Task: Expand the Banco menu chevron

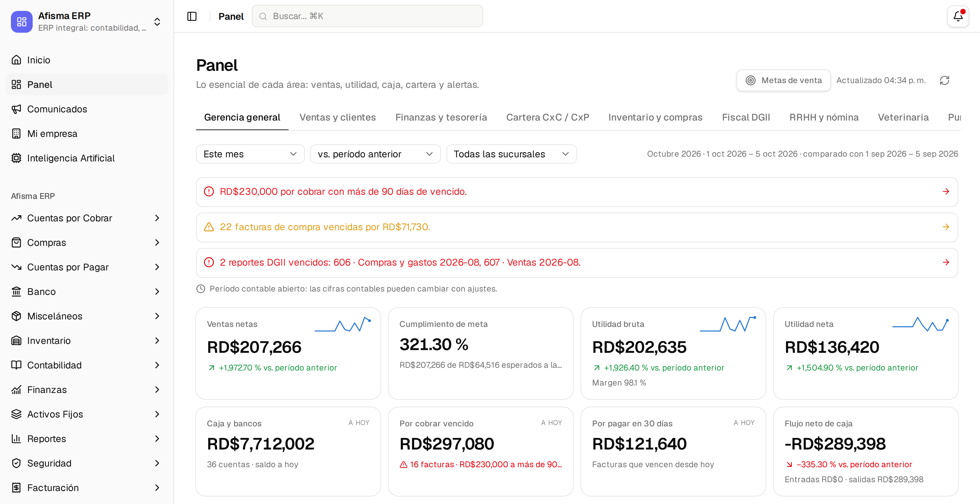Action: pos(157,292)
